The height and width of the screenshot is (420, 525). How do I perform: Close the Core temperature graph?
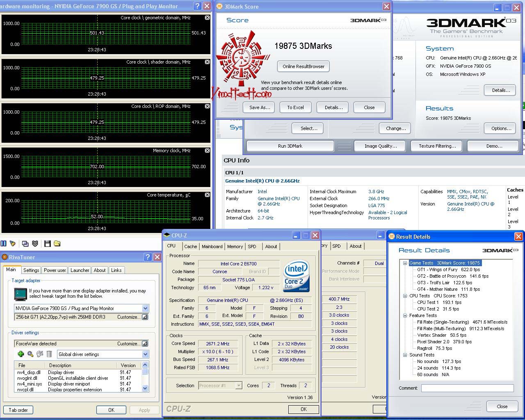click(x=207, y=195)
